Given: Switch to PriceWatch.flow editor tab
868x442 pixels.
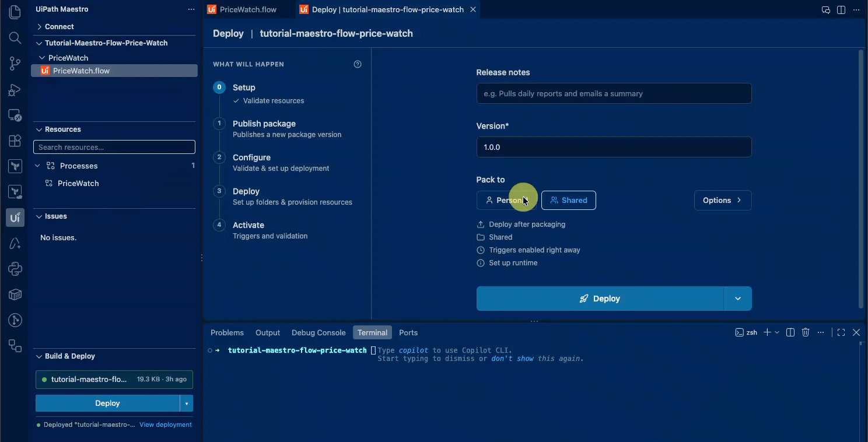Looking at the screenshot, I should point(248,9).
